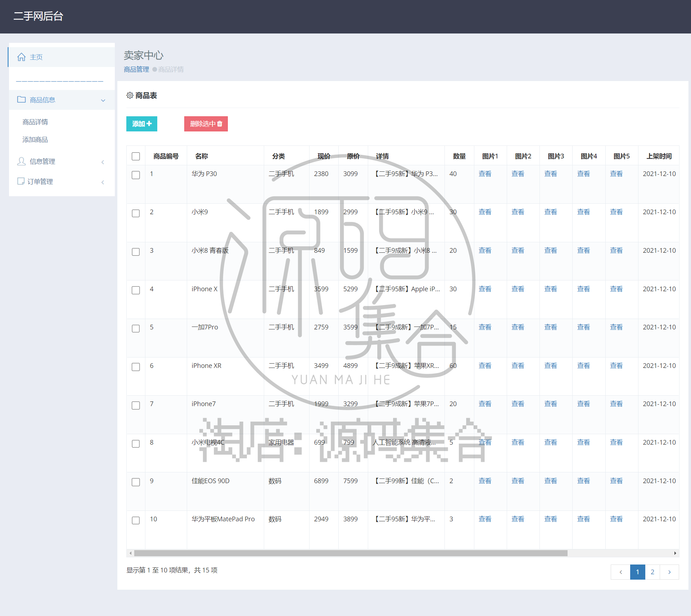Click the note icon beside 订单管理
This screenshot has height=616, width=691.
point(21,181)
